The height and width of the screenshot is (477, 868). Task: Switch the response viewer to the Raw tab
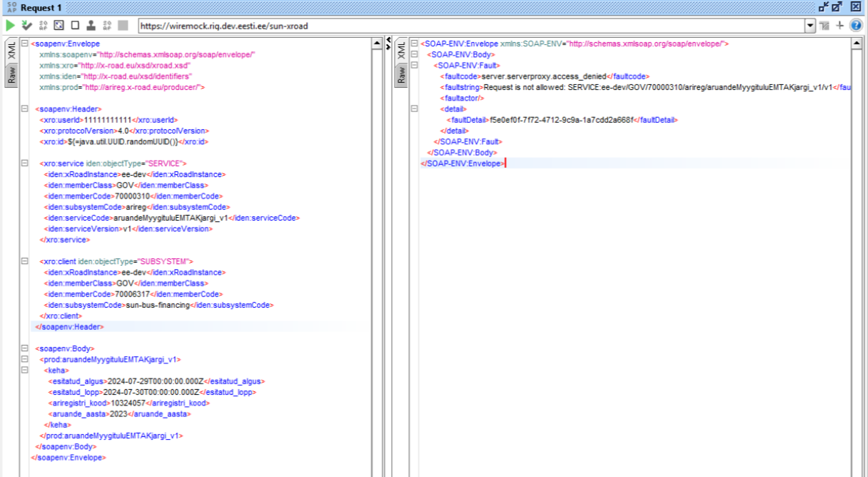tap(401, 74)
